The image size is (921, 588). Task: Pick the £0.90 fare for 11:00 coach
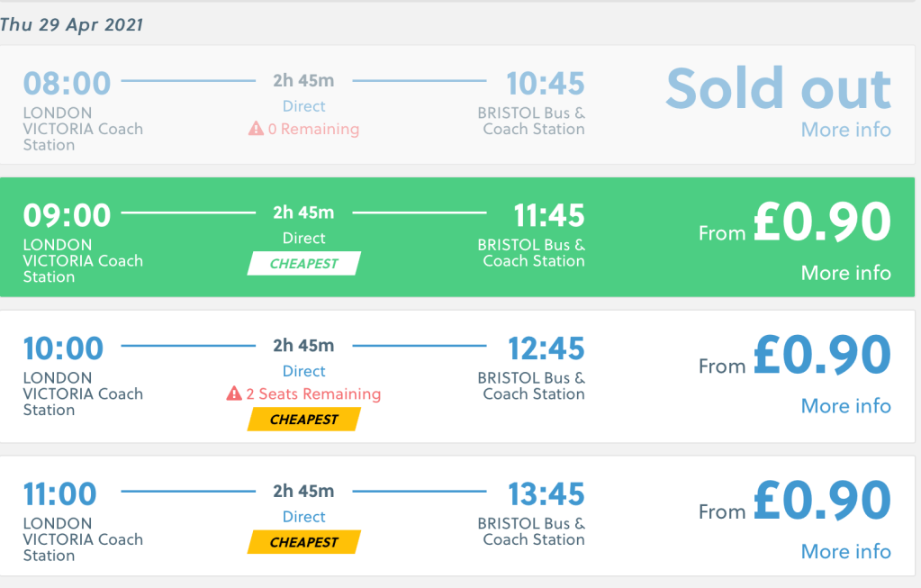click(821, 502)
